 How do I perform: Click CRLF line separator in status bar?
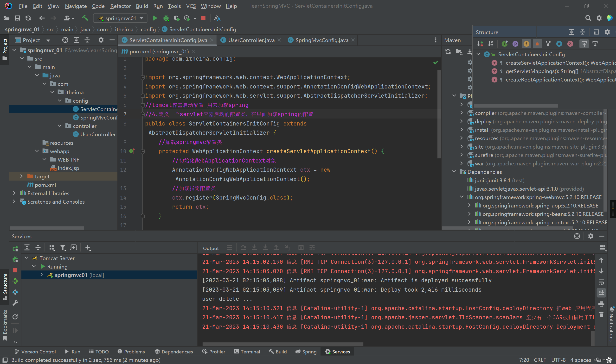540,360
